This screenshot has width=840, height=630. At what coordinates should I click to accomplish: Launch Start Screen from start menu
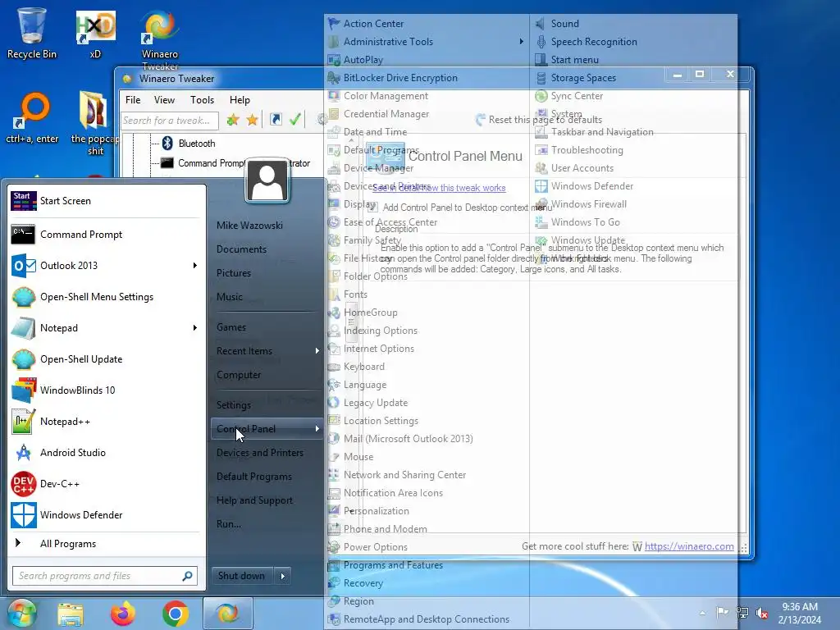[106, 201]
